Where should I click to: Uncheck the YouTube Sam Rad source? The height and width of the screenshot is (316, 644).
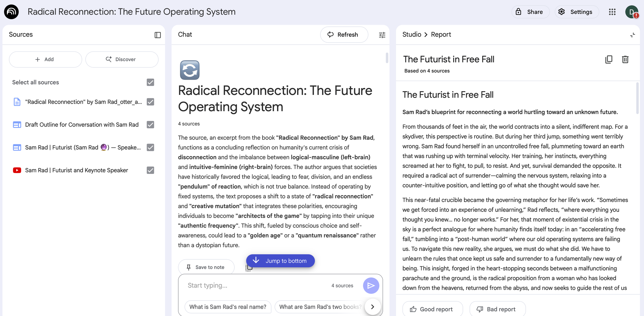pyautogui.click(x=150, y=170)
